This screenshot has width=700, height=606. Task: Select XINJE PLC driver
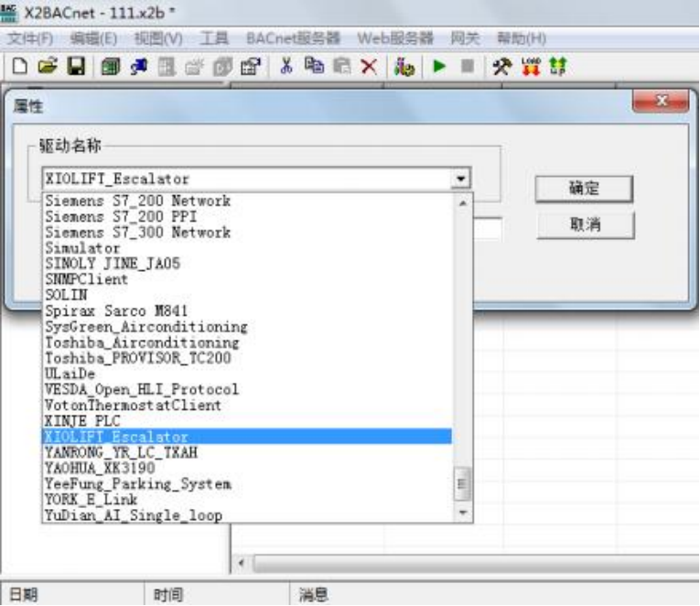coord(247,421)
